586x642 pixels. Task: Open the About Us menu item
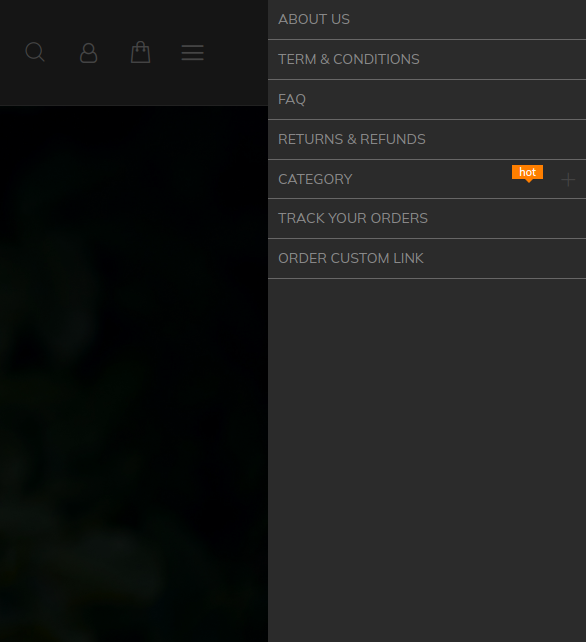[x=427, y=19]
